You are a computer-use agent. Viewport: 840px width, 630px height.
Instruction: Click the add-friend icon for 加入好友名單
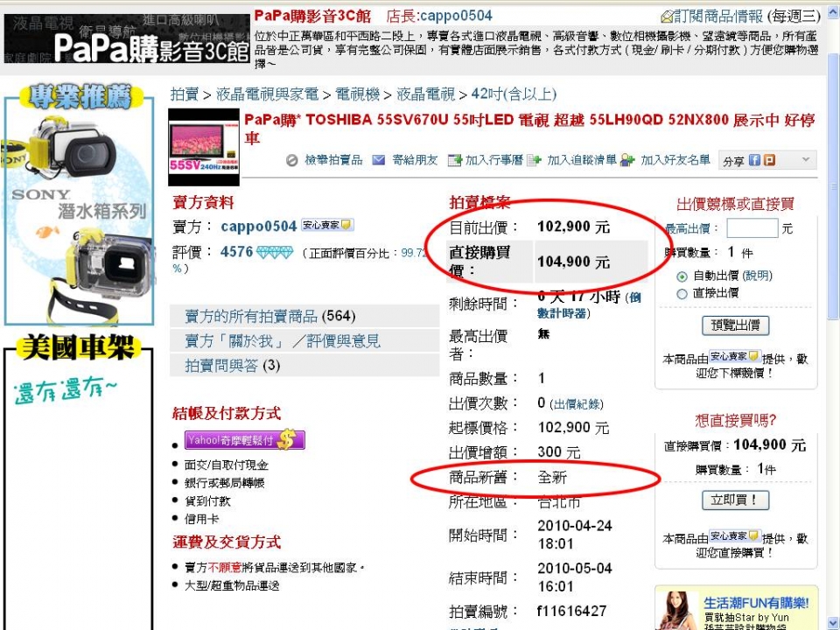627,159
